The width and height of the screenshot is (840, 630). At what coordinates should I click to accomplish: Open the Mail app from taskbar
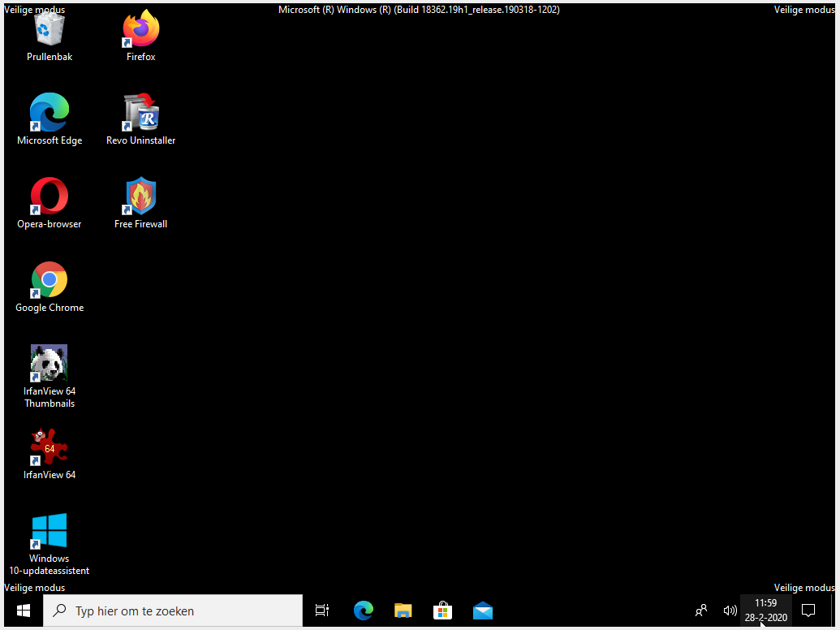point(483,611)
